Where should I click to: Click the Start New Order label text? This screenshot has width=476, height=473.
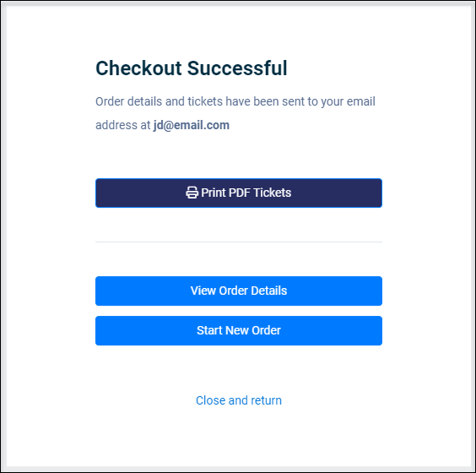(x=239, y=330)
